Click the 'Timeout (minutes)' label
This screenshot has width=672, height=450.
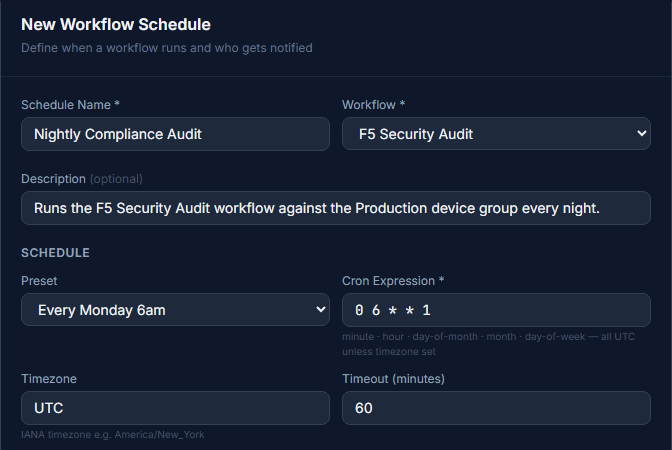393,379
